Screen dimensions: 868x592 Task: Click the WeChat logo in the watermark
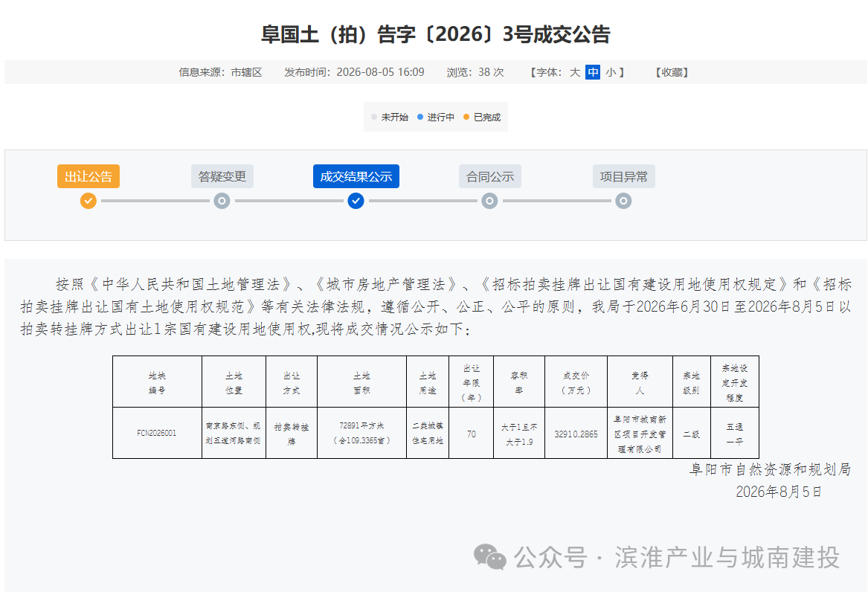[490, 556]
